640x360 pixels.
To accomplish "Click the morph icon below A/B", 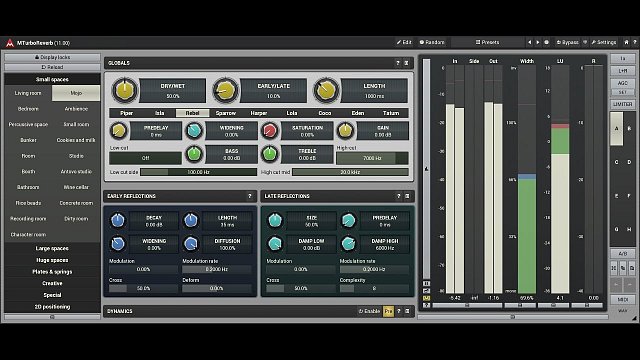I will (614, 268).
